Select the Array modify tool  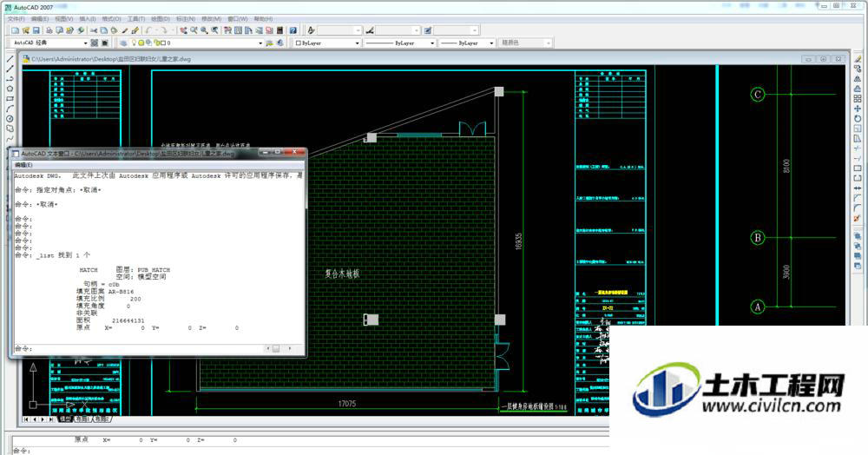click(x=858, y=98)
